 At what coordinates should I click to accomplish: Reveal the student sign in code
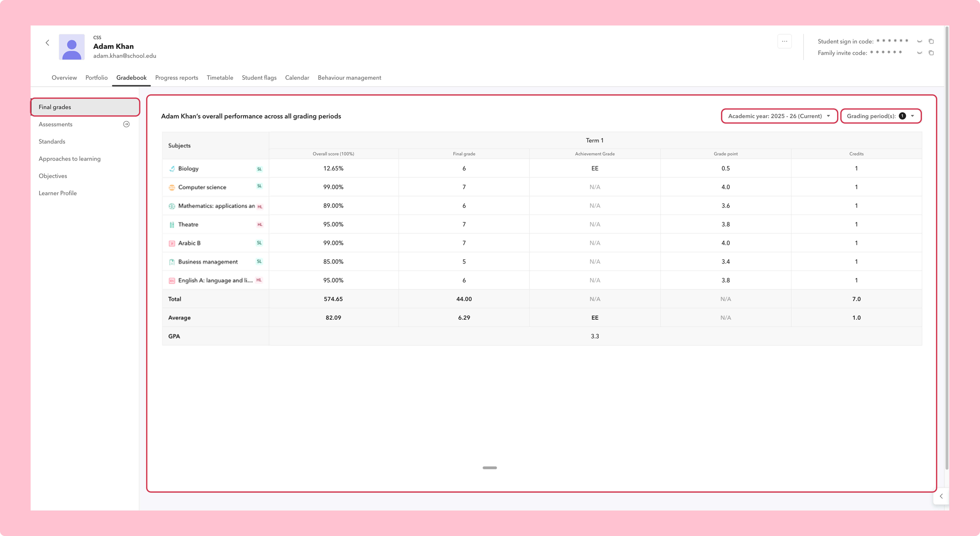tap(920, 41)
